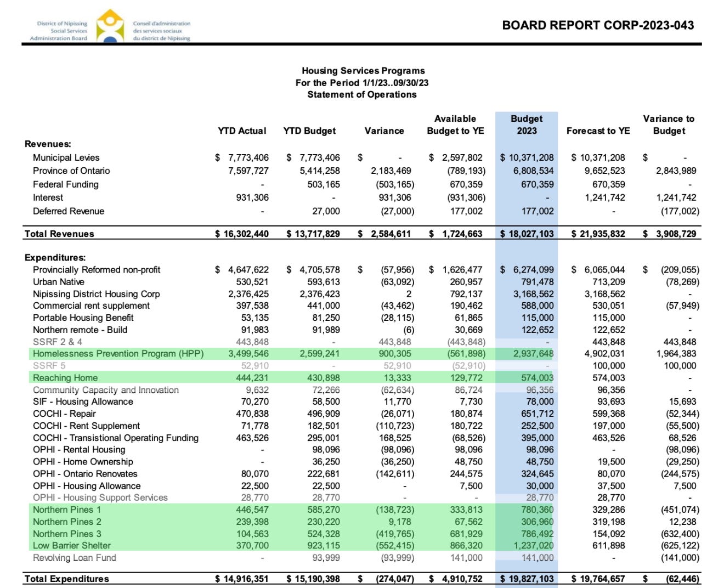Image resolution: width=724 pixels, height=588 pixels.
Task: Select 'OPHI - Home Ownership' row label
Action: pos(83,462)
